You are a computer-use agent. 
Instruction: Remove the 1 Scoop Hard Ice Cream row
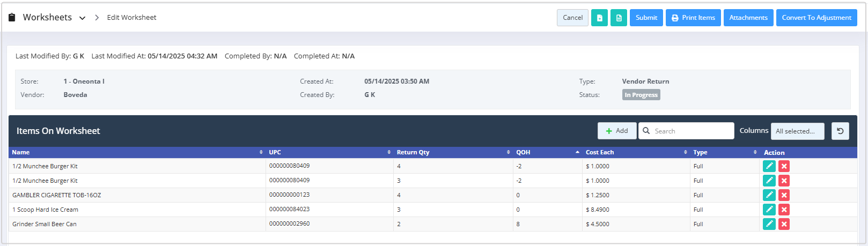(784, 210)
